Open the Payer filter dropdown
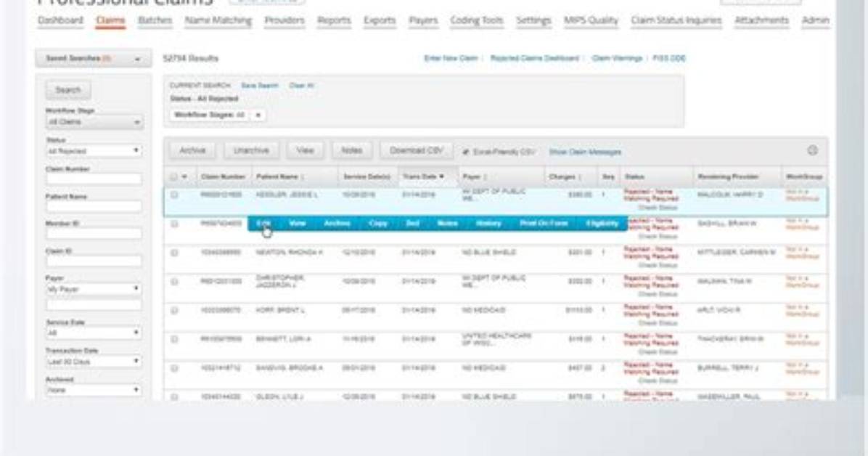The image size is (868, 456). (94, 289)
